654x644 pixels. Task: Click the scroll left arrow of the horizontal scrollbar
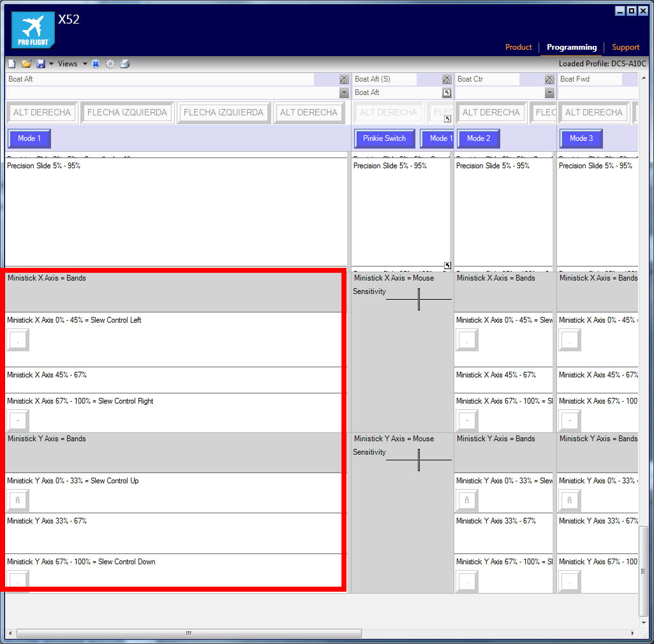point(10,633)
